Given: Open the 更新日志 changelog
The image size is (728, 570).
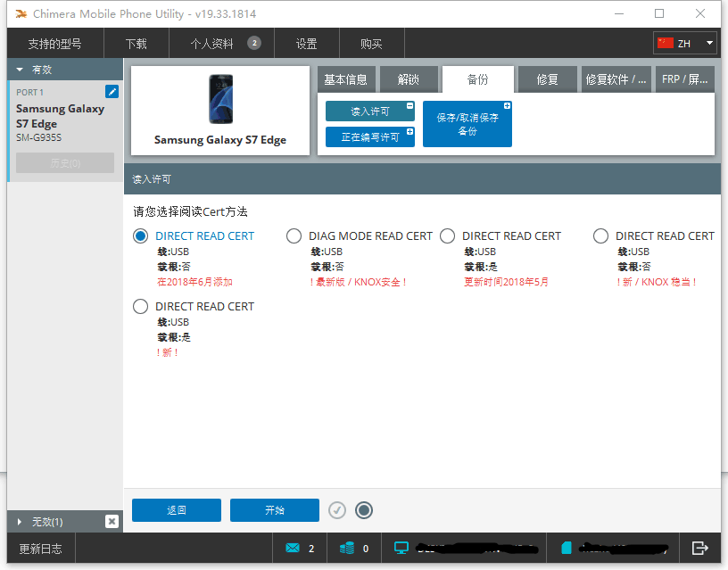Looking at the screenshot, I should tap(40, 549).
